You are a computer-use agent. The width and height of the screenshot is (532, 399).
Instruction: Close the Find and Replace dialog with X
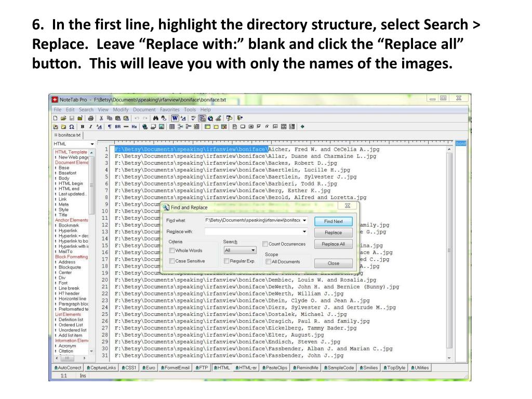[x=348, y=206]
